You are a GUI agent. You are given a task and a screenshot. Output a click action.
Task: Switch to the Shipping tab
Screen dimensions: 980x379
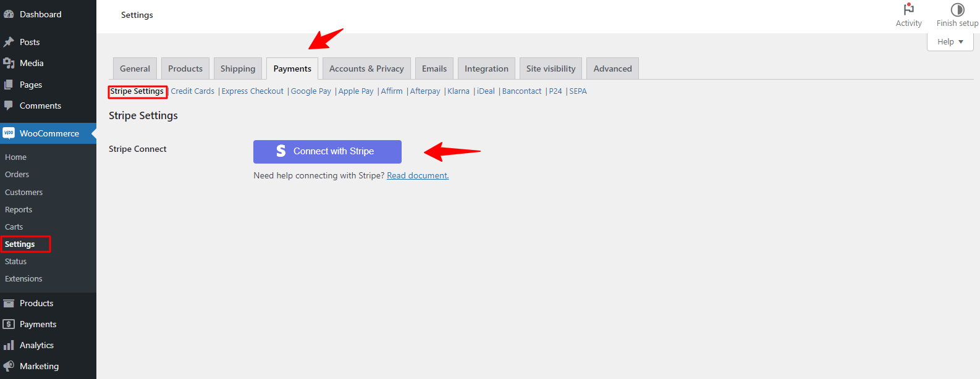[237, 69]
